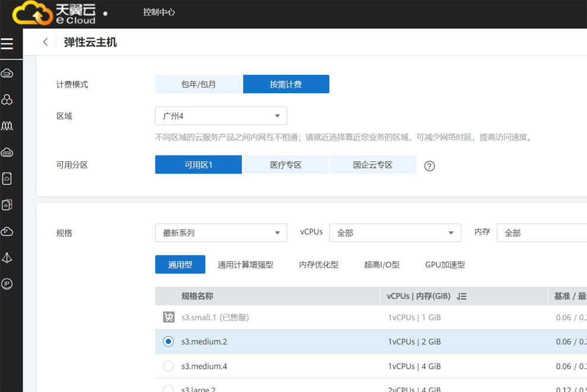Viewport: 587px width, 392px height.
Task: Select the s3.medium.4 radio button
Action: click(168, 366)
